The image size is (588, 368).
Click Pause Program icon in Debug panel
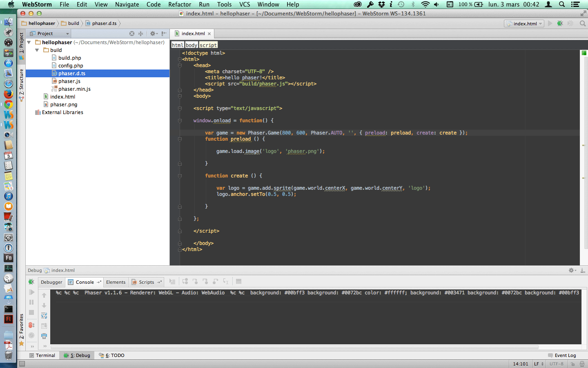[x=31, y=302]
